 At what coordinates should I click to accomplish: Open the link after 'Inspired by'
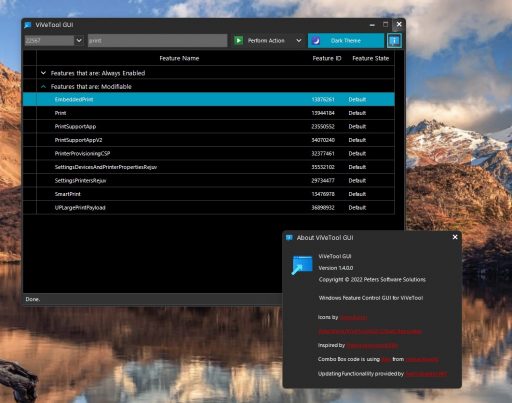pos(372,345)
